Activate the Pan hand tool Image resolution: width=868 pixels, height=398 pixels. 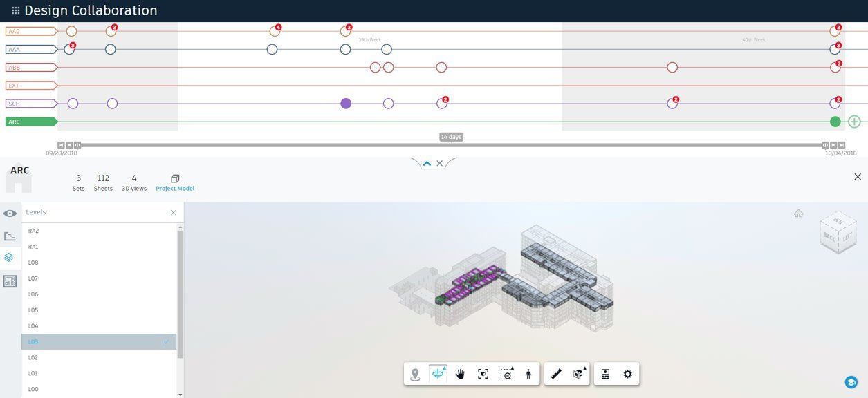(x=460, y=374)
